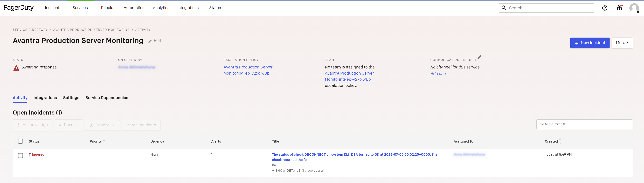Open AVANTRA PRODUCTION SERVER MONITORING breadcrumb
Viewport: 644px width, 183px height.
coord(91,30)
